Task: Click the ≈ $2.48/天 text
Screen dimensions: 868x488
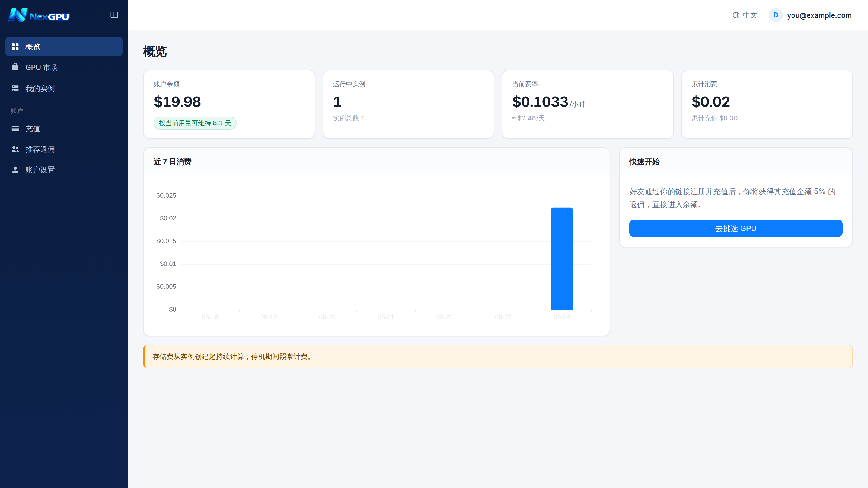Action: coord(528,118)
